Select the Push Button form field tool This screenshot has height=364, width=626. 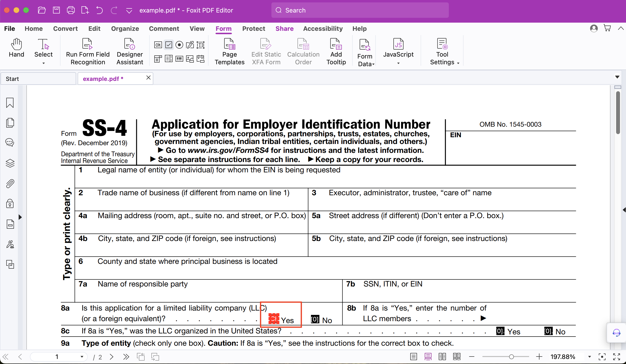[x=158, y=45]
